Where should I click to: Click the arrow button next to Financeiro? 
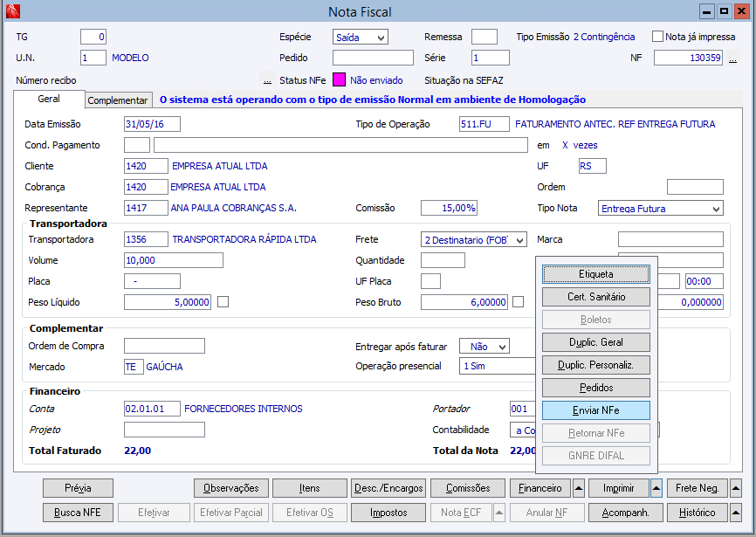(x=578, y=488)
